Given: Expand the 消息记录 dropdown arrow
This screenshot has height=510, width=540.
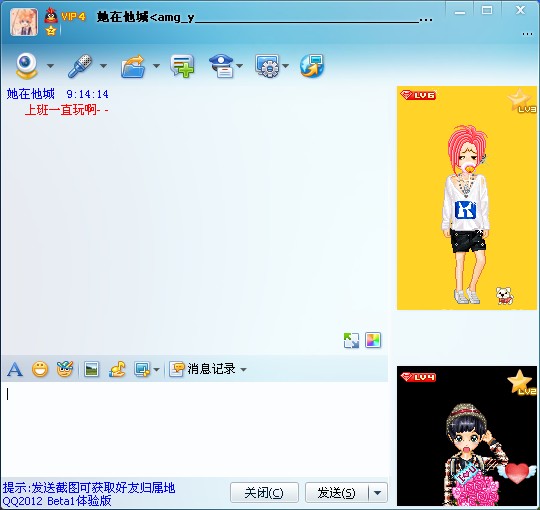Looking at the screenshot, I should 243,370.
